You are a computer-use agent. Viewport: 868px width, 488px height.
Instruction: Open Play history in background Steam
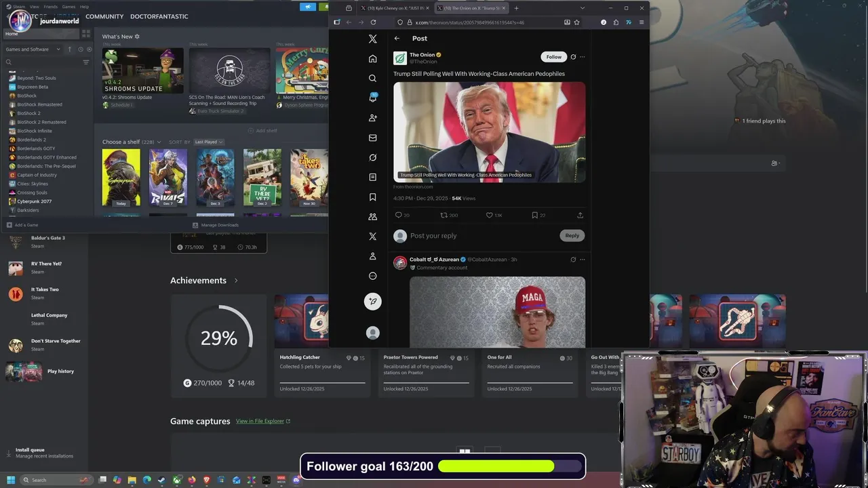(60, 371)
